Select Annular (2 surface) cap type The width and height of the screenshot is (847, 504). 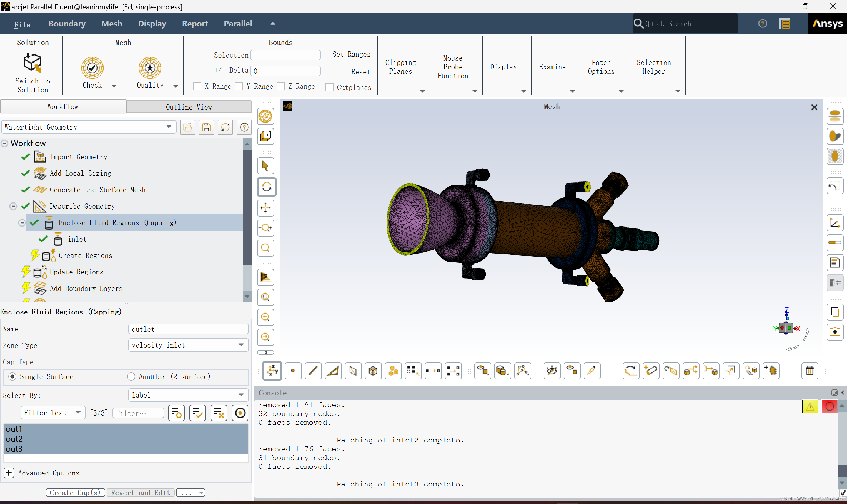point(131,377)
